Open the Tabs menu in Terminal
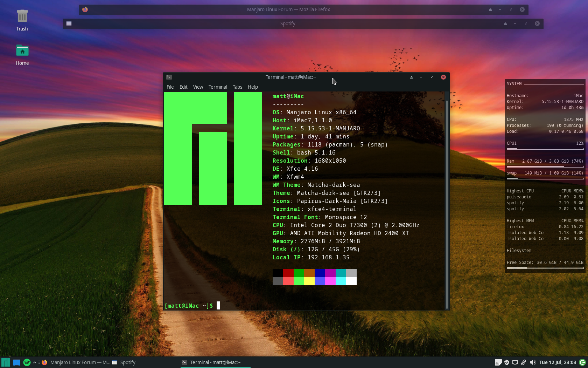Viewport: 588px width, 368px height. tap(237, 87)
